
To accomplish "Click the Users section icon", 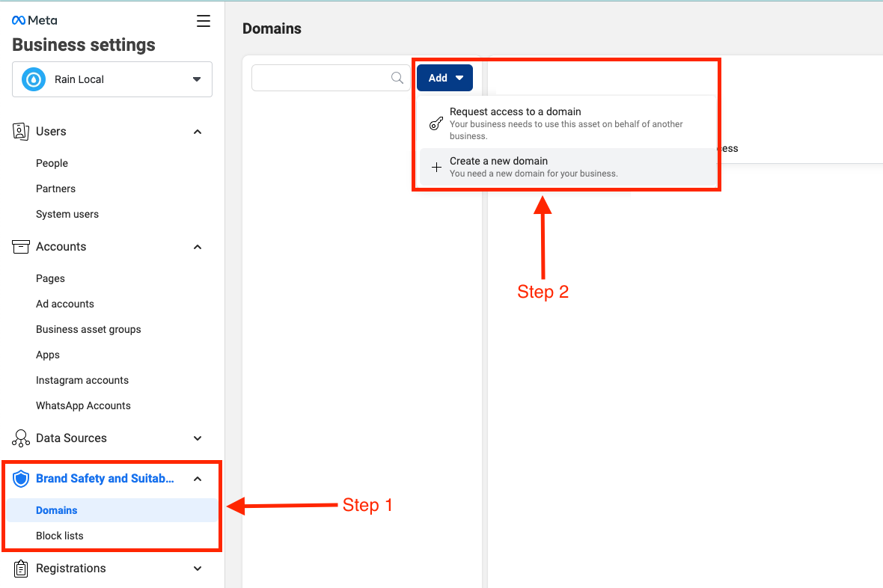I will (20, 131).
